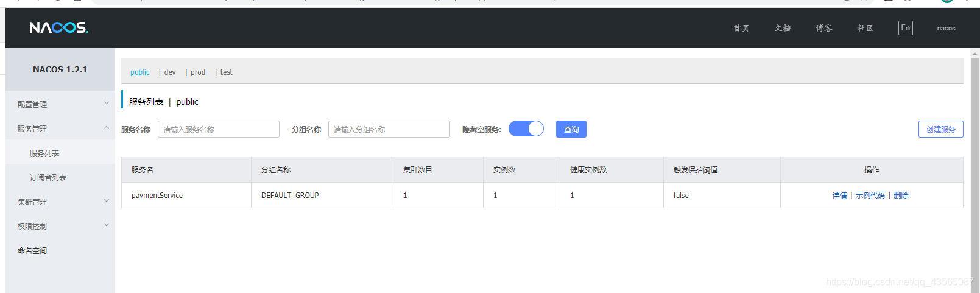Image resolution: width=980 pixels, height=293 pixels.
Task: Click the NACOS 1.2.1 version label
Action: click(60, 69)
